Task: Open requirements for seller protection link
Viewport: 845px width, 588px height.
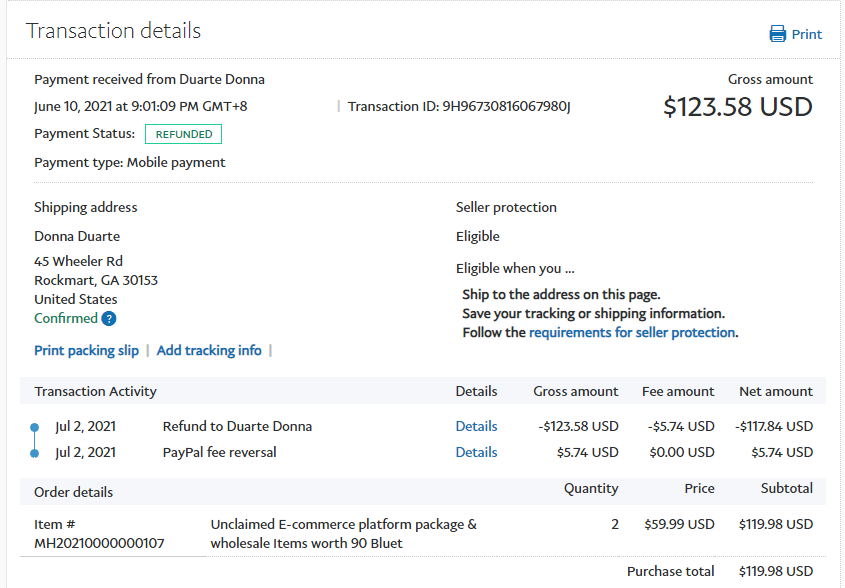Action: click(x=632, y=332)
